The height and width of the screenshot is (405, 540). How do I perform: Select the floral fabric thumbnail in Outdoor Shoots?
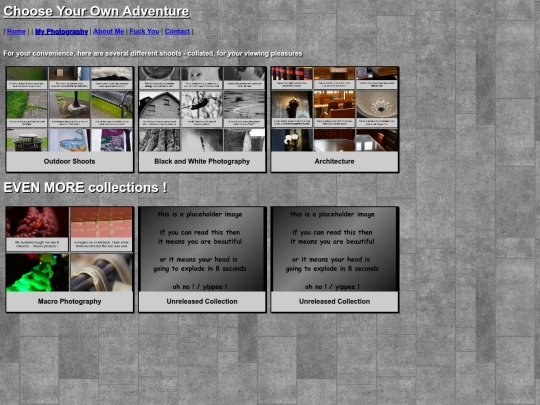pyautogui.click(x=112, y=140)
